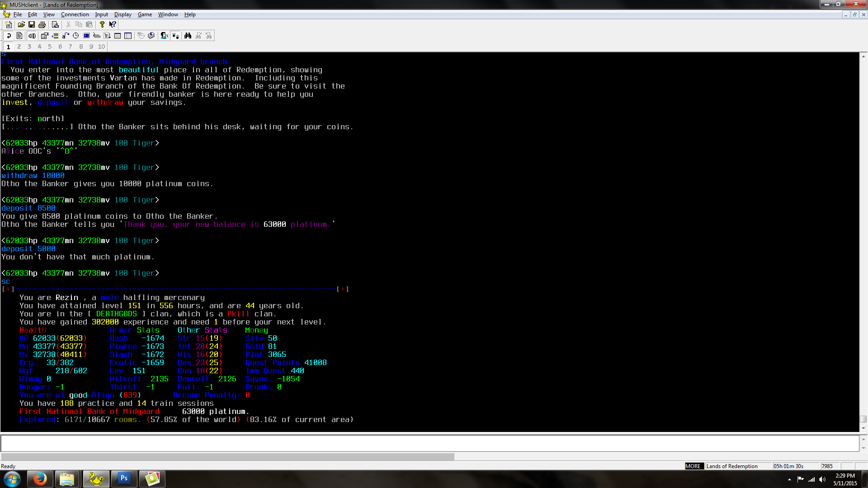Toggle the Wrap Output toolbar button
Viewport: 868px width, 488px height.
[x=9, y=36]
